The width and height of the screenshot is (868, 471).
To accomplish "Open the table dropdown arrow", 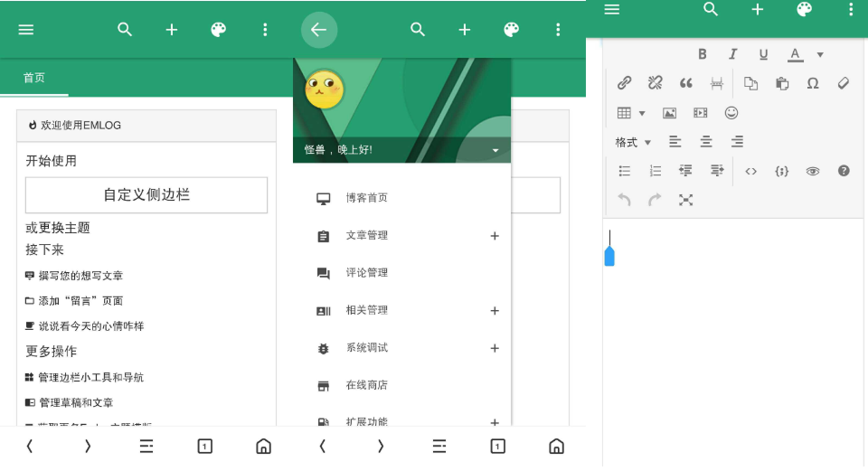I will pos(642,114).
